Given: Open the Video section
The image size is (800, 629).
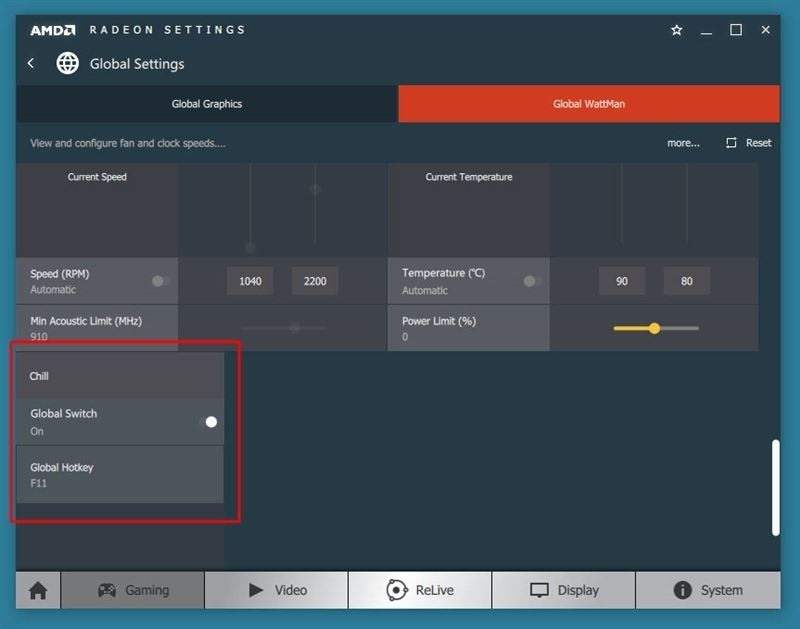Looking at the screenshot, I should click(x=277, y=590).
